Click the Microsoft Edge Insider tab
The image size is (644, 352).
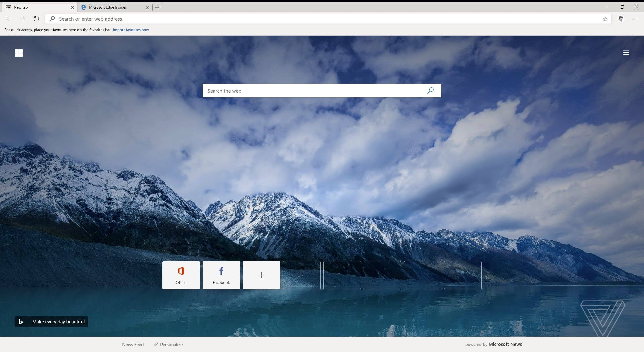[115, 7]
